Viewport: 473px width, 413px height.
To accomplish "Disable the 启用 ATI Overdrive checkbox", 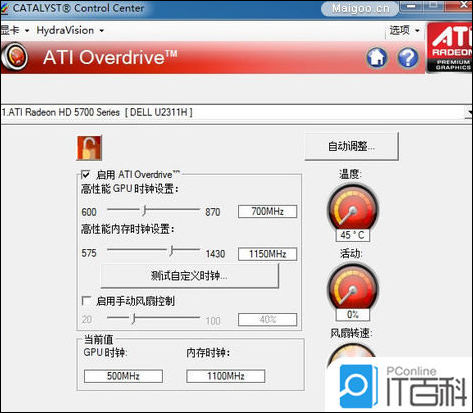I will tap(86, 174).
